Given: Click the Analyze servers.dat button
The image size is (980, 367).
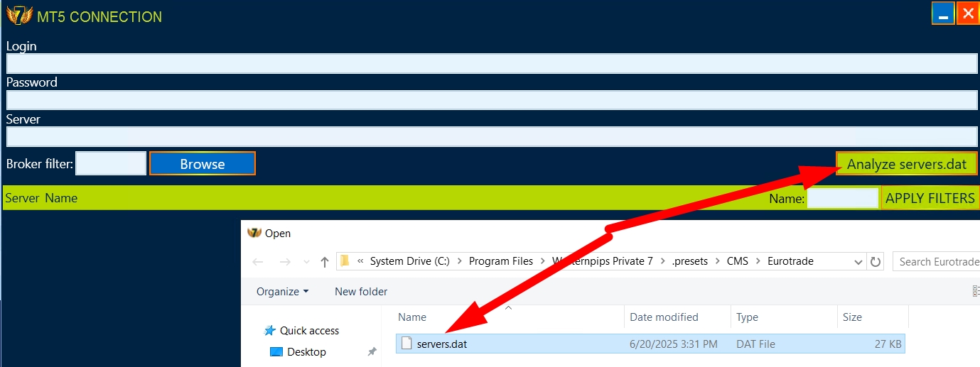Looking at the screenshot, I should [907, 164].
